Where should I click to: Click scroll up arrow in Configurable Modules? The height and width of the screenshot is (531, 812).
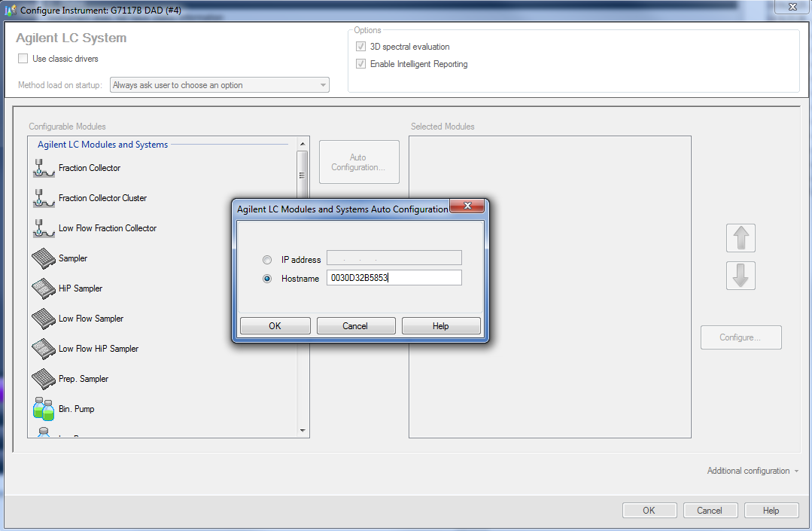pos(303,144)
